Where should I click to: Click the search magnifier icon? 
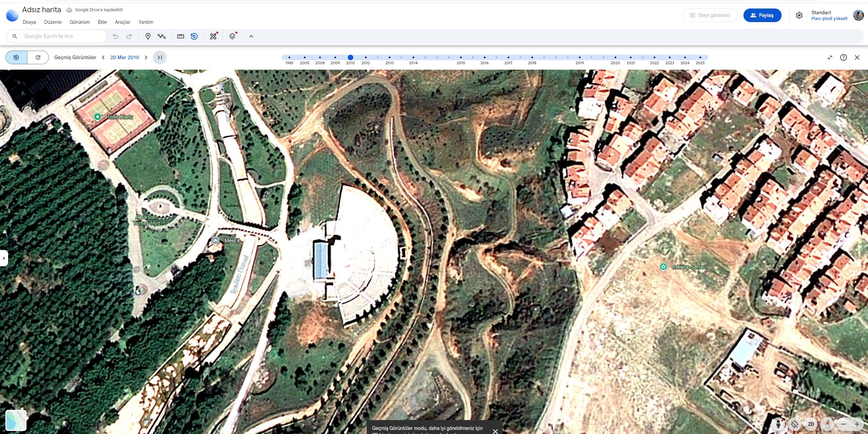[15, 36]
